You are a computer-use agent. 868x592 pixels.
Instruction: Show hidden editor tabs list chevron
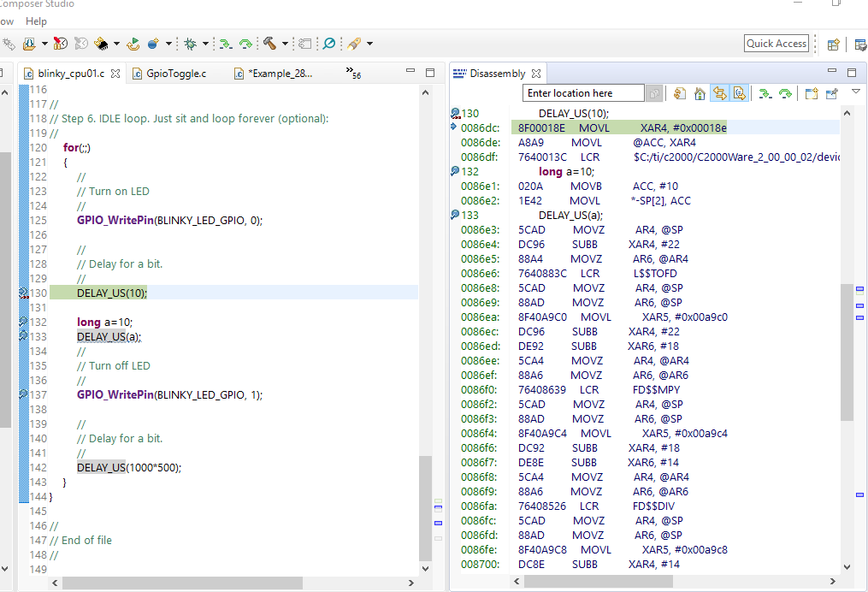click(x=351, y=72)
